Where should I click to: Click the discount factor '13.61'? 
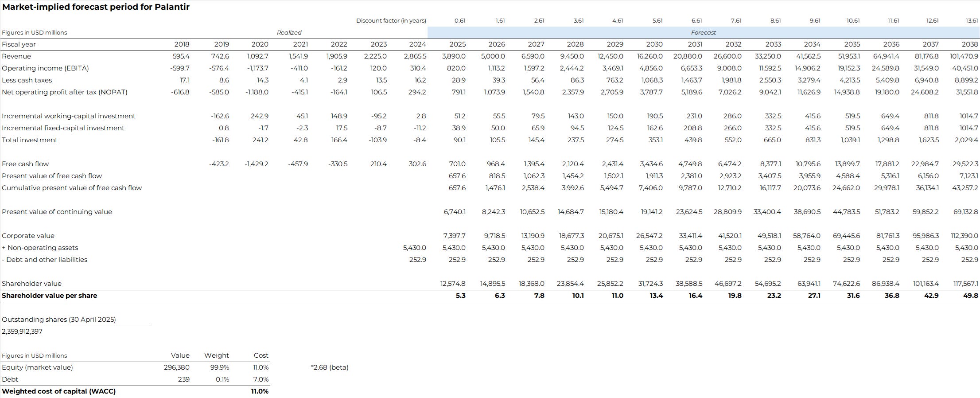(x=972, y=21)
